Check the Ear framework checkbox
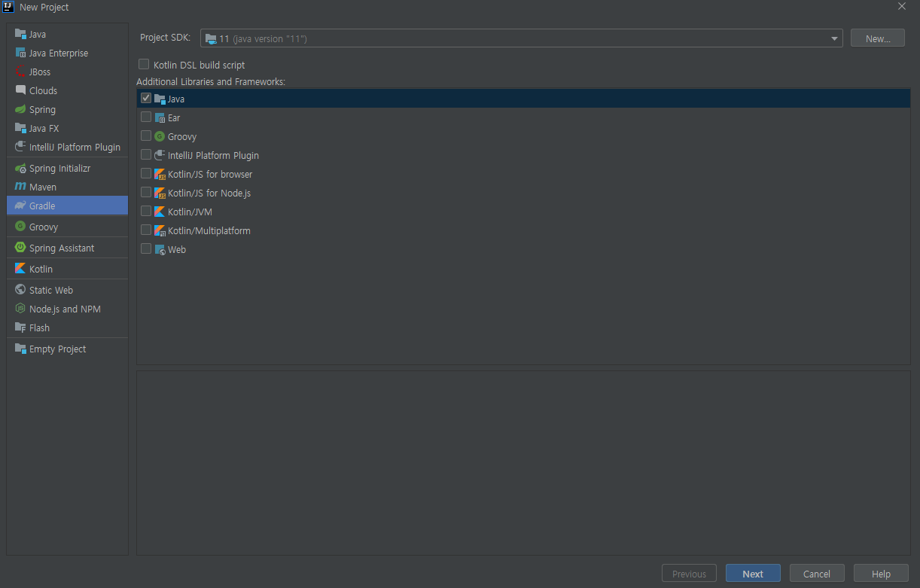This screenshot has height=588, width=920. 146,117
